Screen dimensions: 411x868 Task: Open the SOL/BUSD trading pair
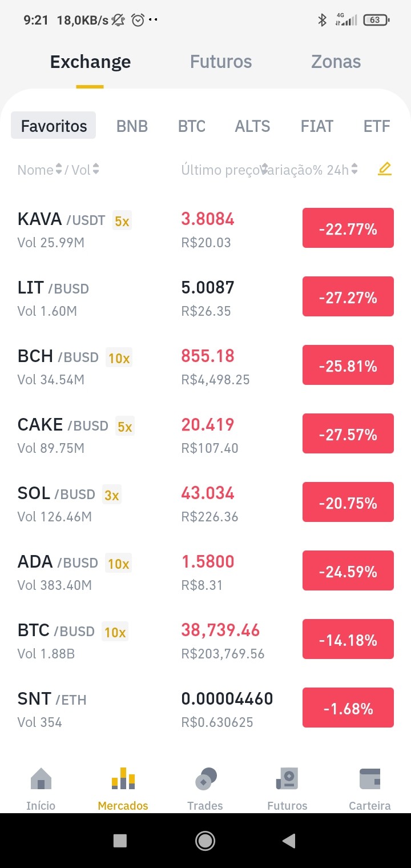[x=205, y=504]
